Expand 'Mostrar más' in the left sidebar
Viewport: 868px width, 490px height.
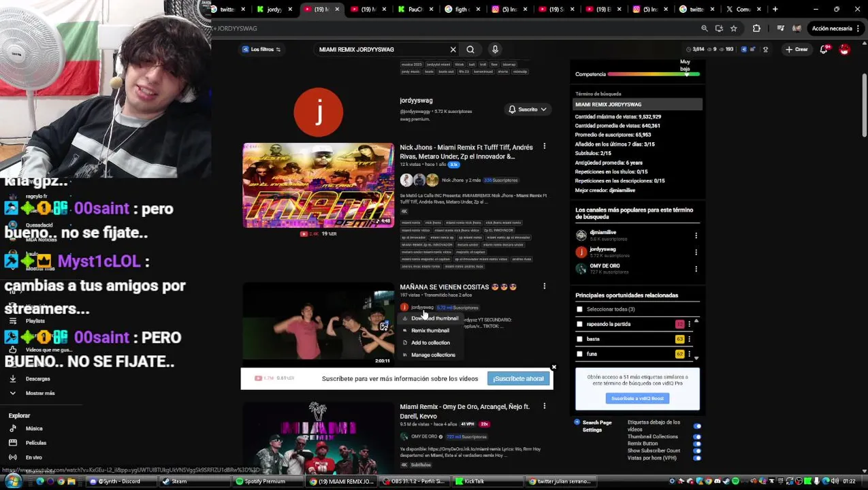pyautogui.click(x=39, y=393)
